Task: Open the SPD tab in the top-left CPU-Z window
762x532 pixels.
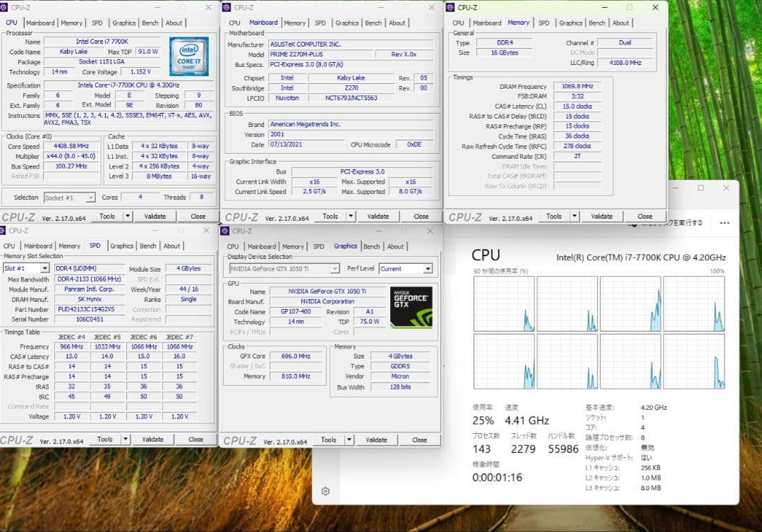Action: [97, 23]
